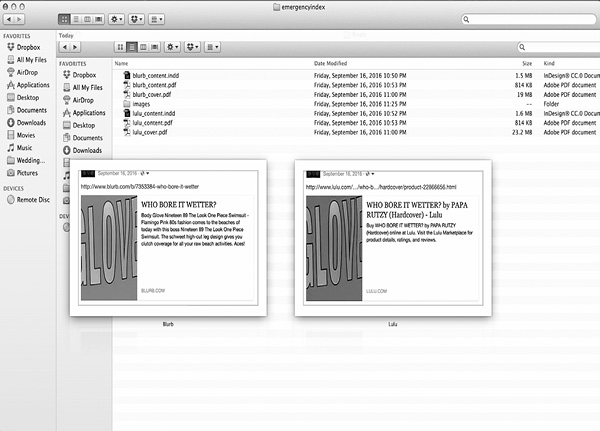Click 'WHO BORE IT WETTER? by PAPA RUTZY' headline

coord(417,210)
